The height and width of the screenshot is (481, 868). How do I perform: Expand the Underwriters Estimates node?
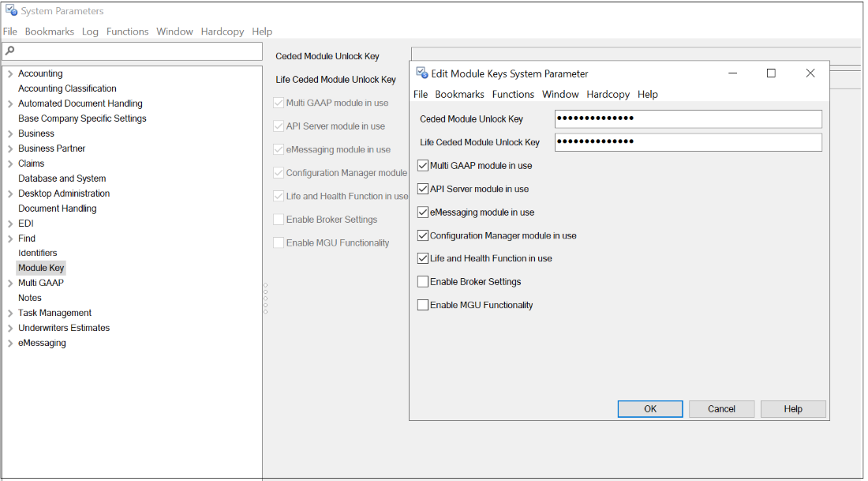(9, 329)
